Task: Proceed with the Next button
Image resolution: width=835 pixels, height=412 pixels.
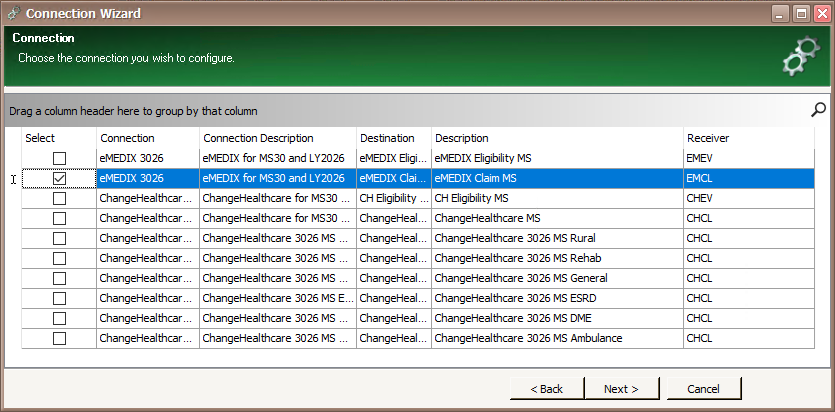Action: click(x=621, y=389)
